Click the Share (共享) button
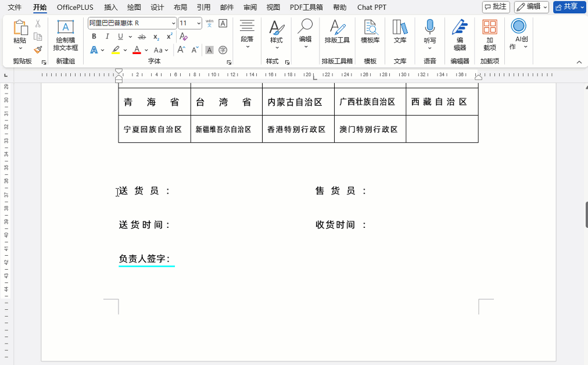Screen dimensions: 588x365 [x=569, y=7]
